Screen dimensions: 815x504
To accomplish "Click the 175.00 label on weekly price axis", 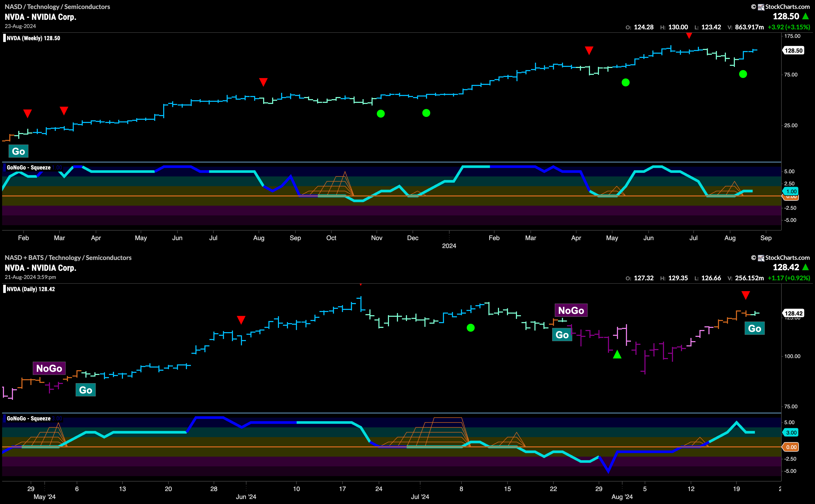I will click(x=792, y=36).
